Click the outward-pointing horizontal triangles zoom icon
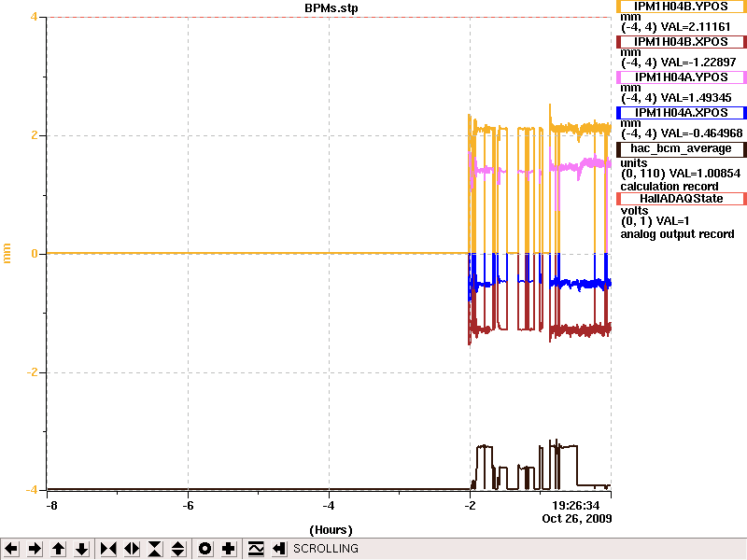Viewport: 747px width, 560px height. [x=132, y=549]
